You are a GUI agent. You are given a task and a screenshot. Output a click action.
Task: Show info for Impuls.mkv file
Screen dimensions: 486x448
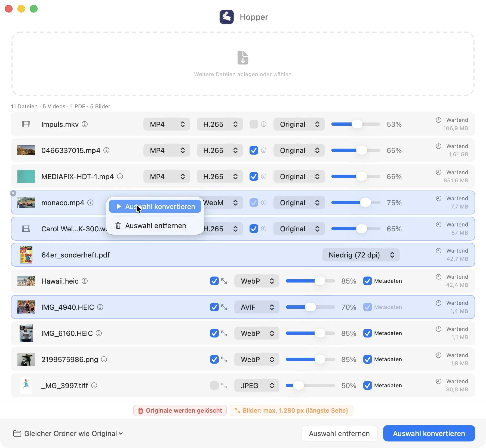[85, 124]
